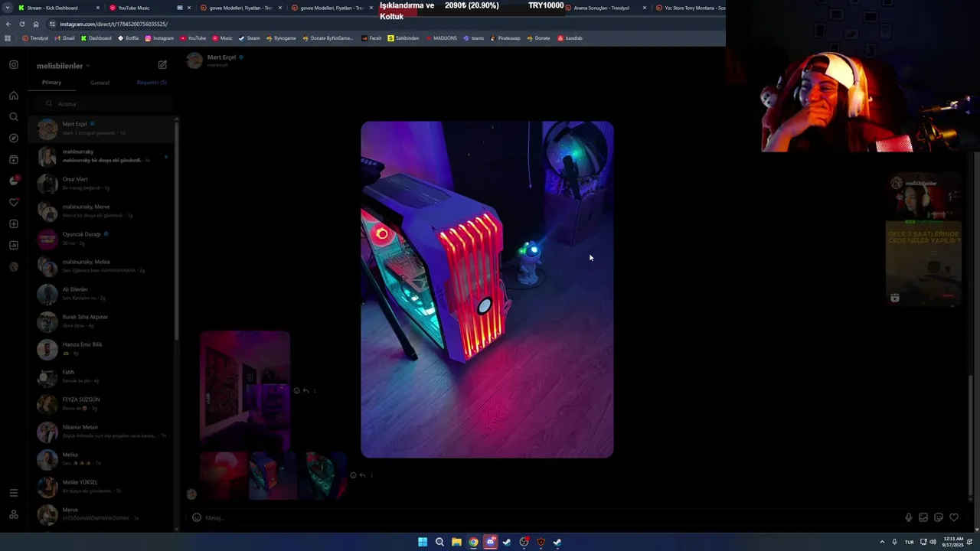Open the Windows Start button
The height and width of the screenshot is (551, 980).
423,542
